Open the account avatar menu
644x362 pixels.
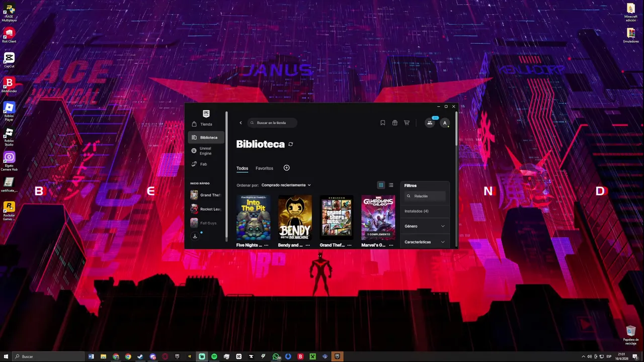coord(445,123)
